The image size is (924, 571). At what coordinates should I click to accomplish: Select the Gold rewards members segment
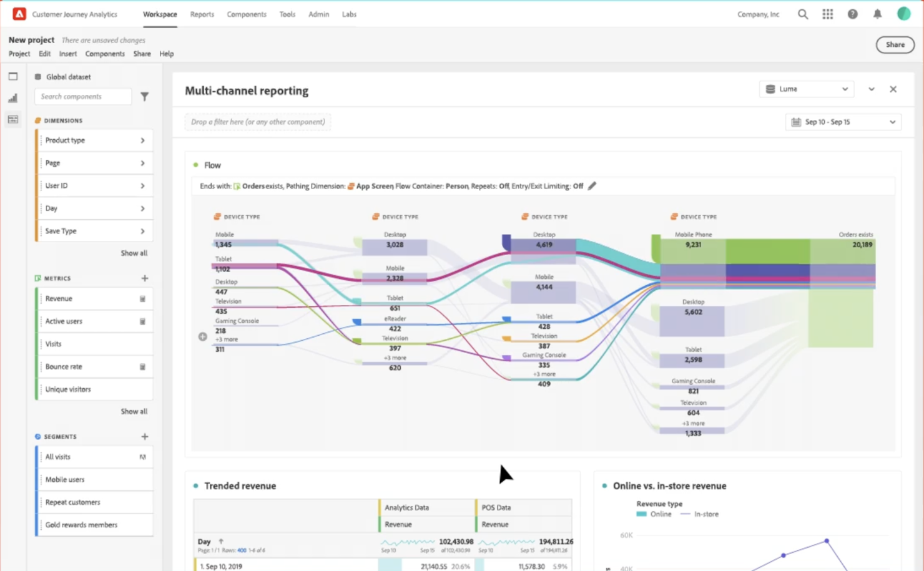94,525
